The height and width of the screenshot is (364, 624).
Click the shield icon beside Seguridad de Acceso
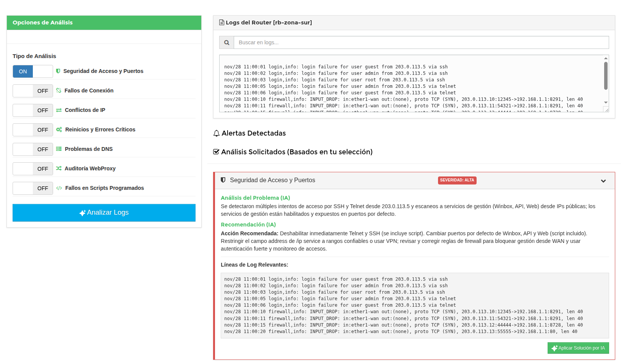pyautogui.click(x=58, y=71)
